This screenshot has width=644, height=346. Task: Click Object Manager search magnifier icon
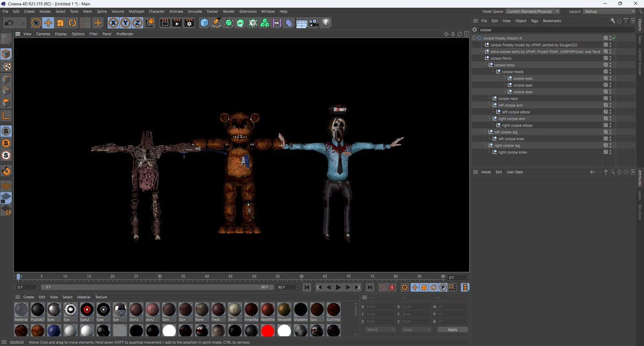tap(612, 21)
